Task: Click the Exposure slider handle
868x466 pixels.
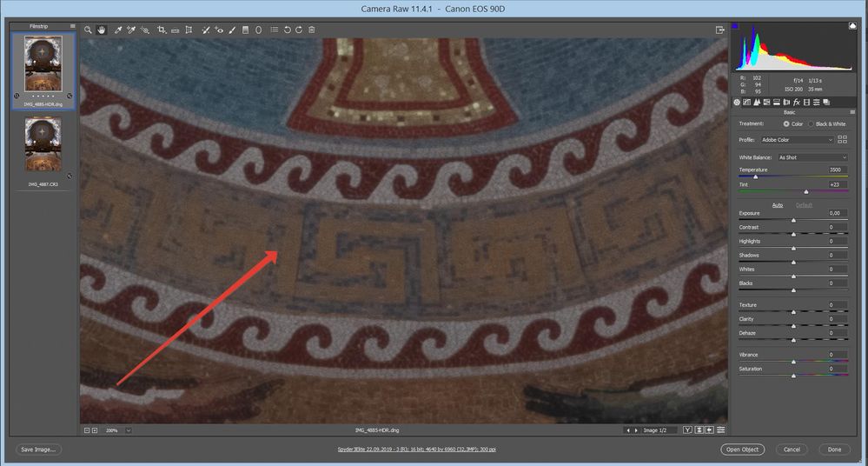Action: tap(793, 220)
